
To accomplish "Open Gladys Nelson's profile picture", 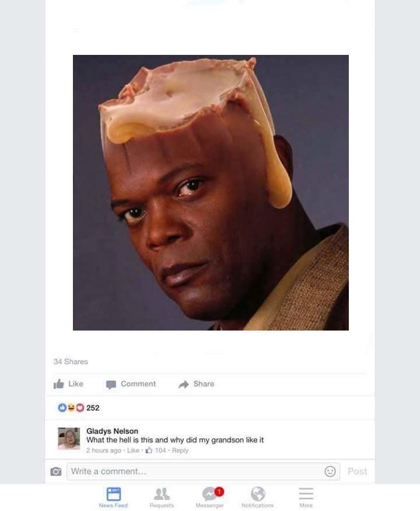I will pos(69,439).
